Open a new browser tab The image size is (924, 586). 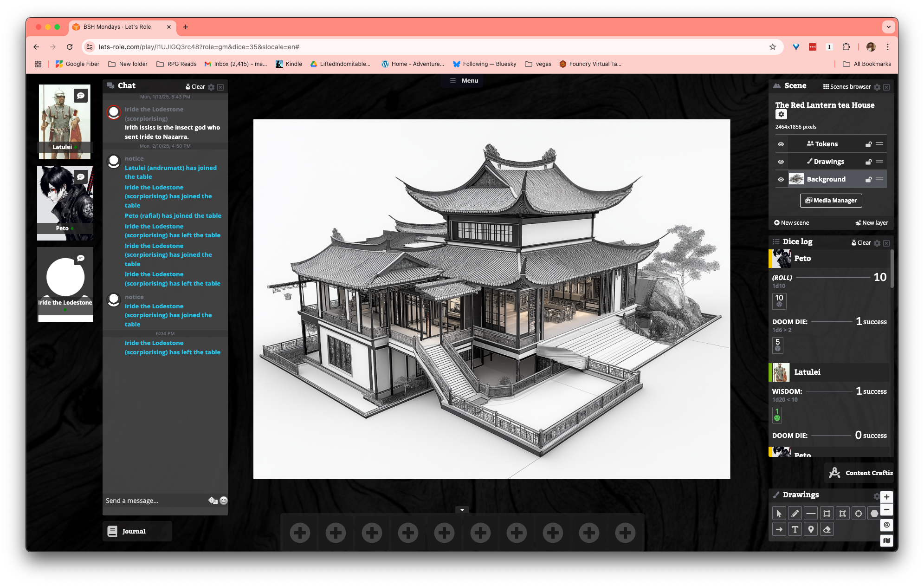pos(186,27)
